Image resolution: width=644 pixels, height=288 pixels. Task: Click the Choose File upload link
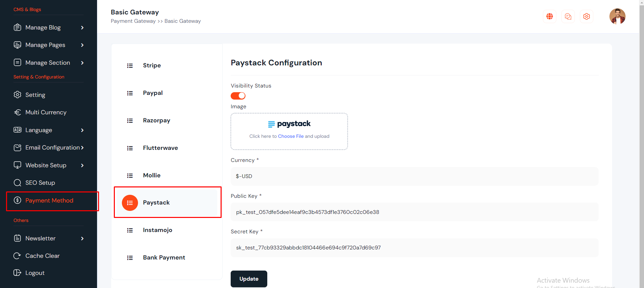coord(290,136)
